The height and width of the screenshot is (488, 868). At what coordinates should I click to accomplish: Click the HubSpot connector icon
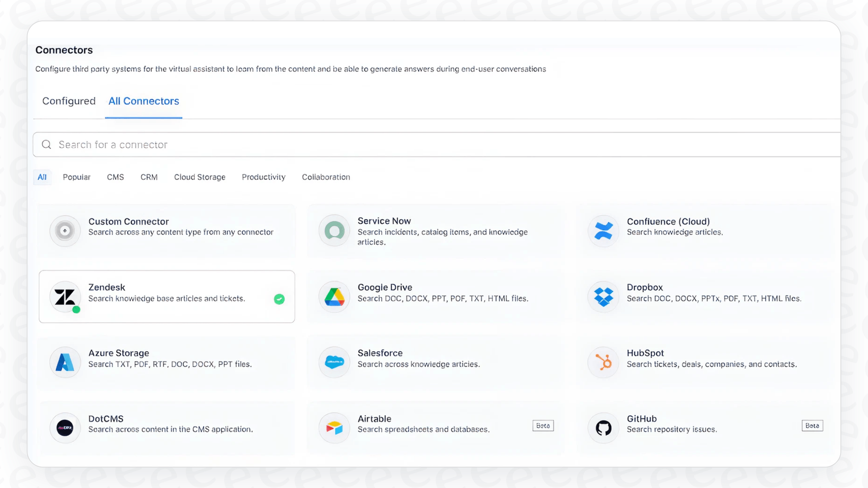[603, 362]
